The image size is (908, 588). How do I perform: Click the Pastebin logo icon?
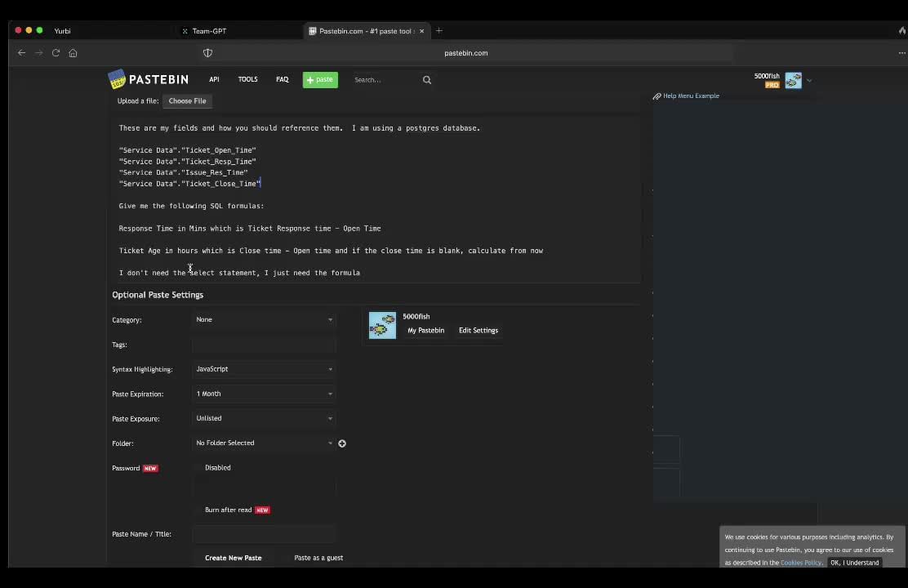pos(117,79)
